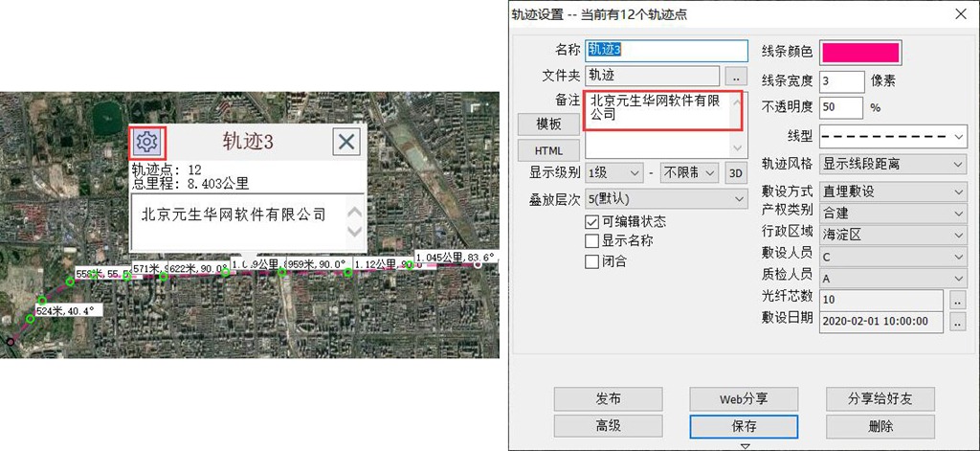Click the 光纤芯数 ellipsis button
This screenshot has width=980, height=451.
click(x=958, y=299)
